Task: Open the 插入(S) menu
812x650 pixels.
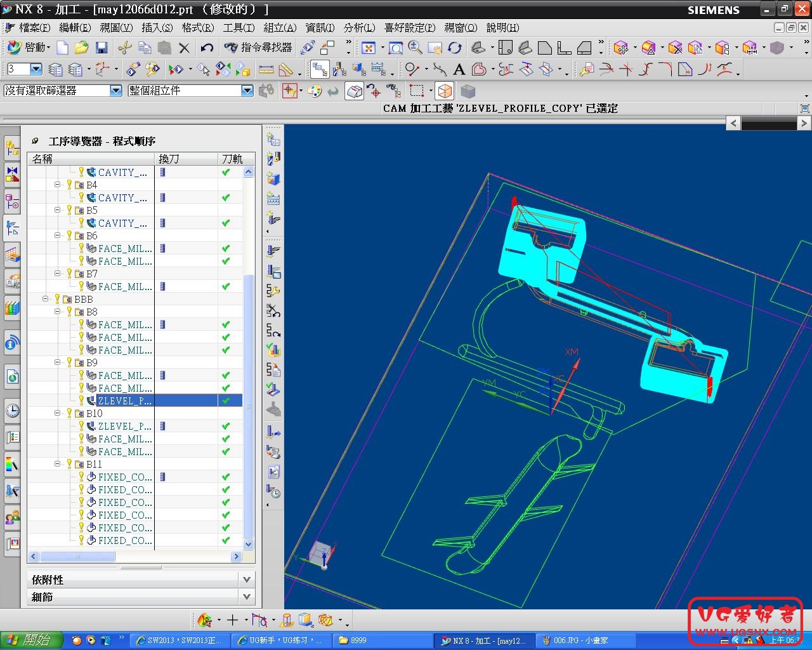Action: pos(157,27)
